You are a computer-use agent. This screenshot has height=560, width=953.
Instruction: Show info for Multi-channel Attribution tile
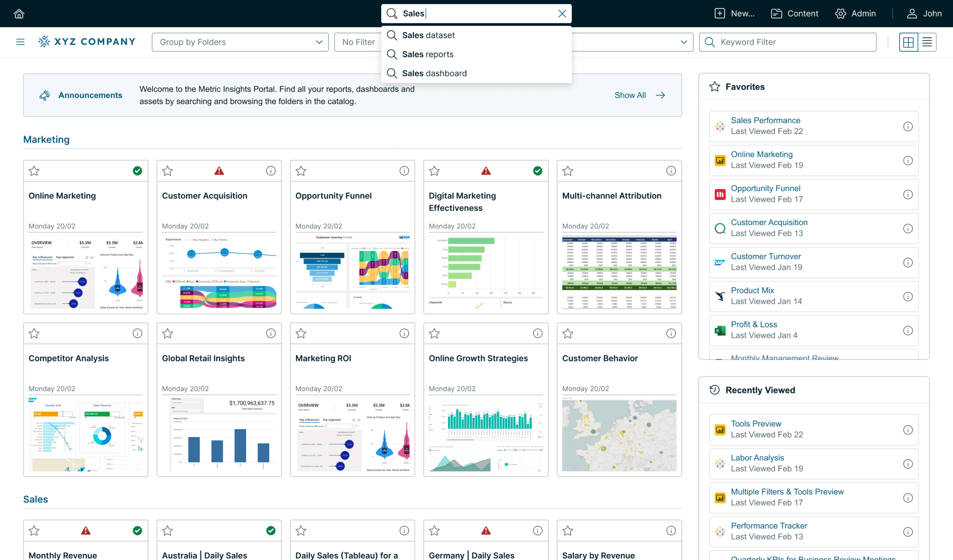coord(671,171)
